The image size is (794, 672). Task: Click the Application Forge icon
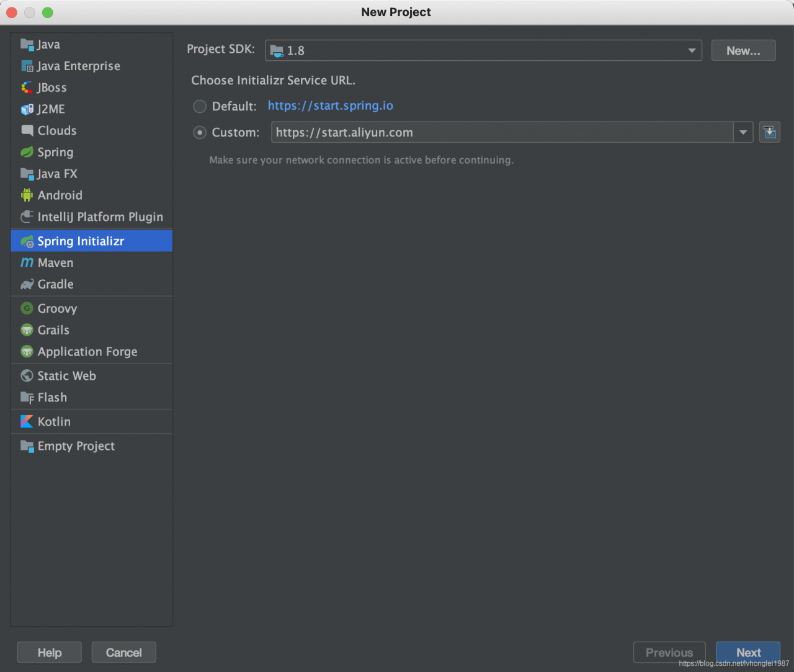coord(27,352)
